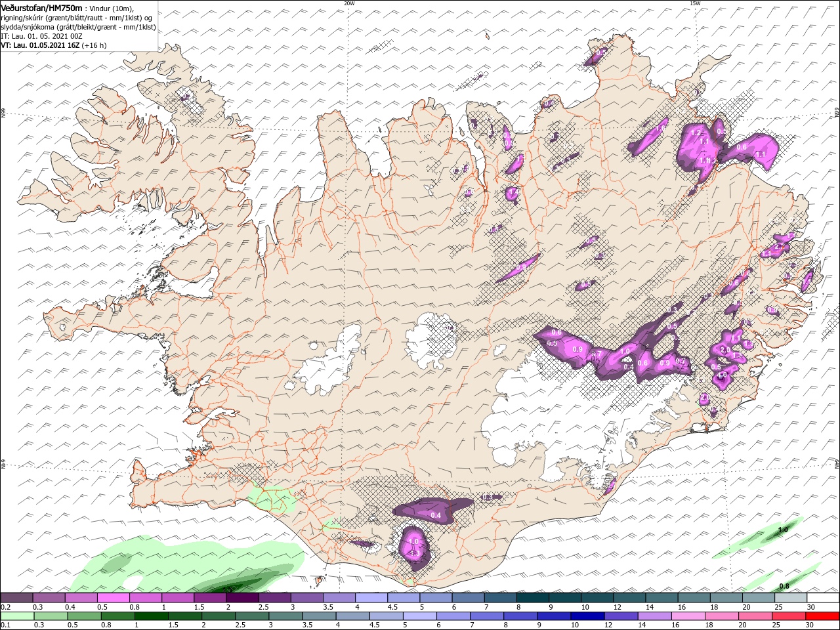Click the '0.8' value offshore at the southeast edge
The height and width of the screenshot is (630, 840).
pyautogui.click(x=784, y=586)
